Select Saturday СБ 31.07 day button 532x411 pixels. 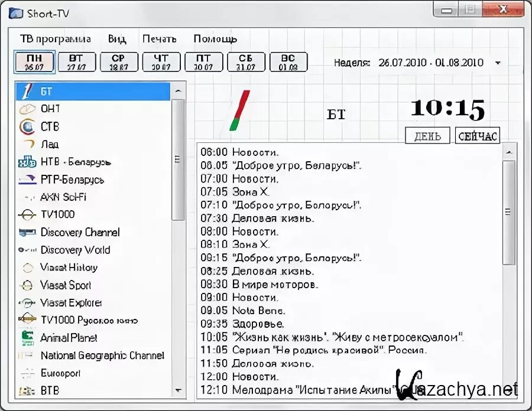point(246,62)
